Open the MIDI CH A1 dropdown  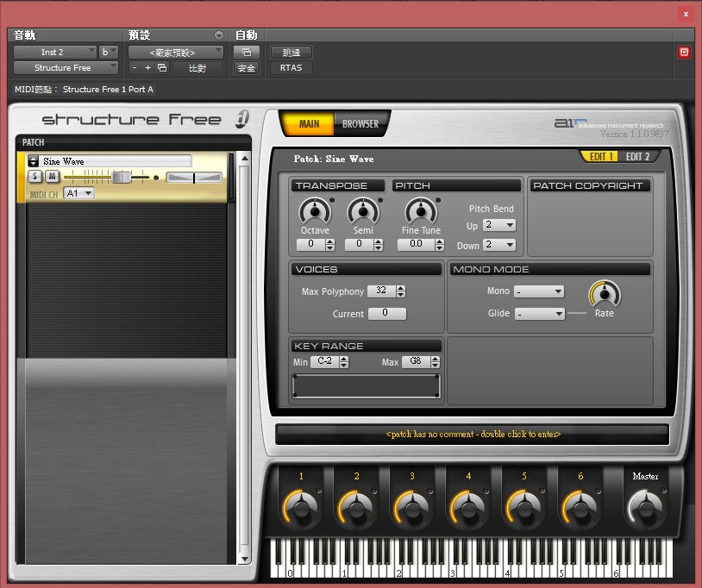78,193
